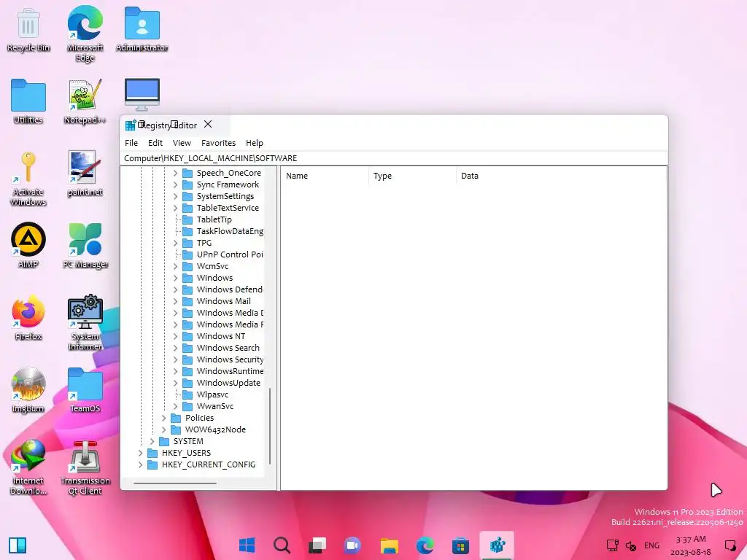Select the TableTextService key
This screenshot has width=747, height=560.
tap(228, 208)
